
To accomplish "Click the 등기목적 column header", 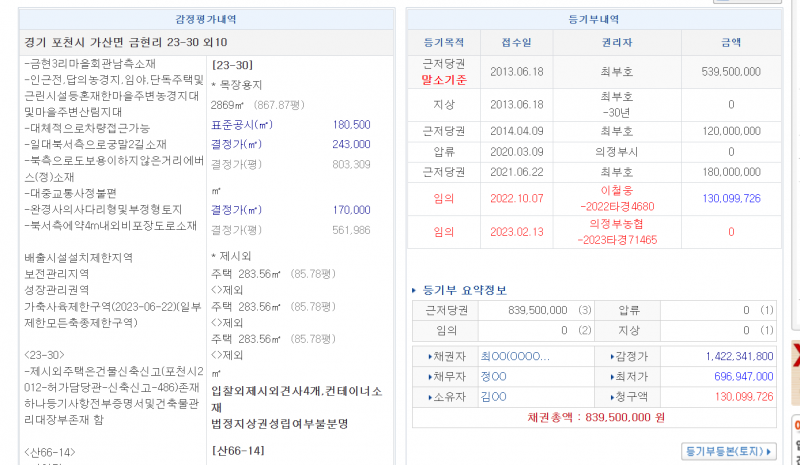I will pyautogui.click(x=444, y=43).
